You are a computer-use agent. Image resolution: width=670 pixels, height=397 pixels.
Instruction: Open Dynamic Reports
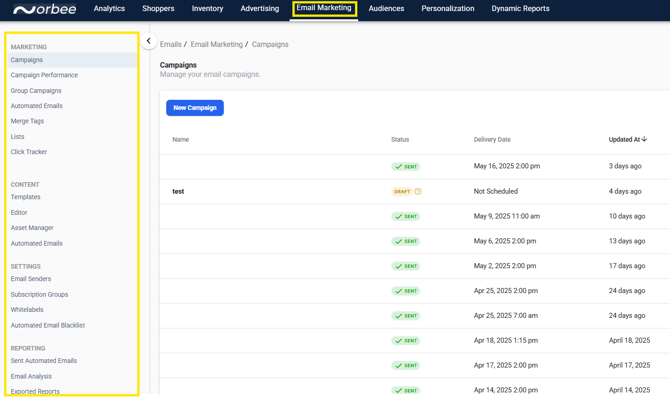pos(520,9)
